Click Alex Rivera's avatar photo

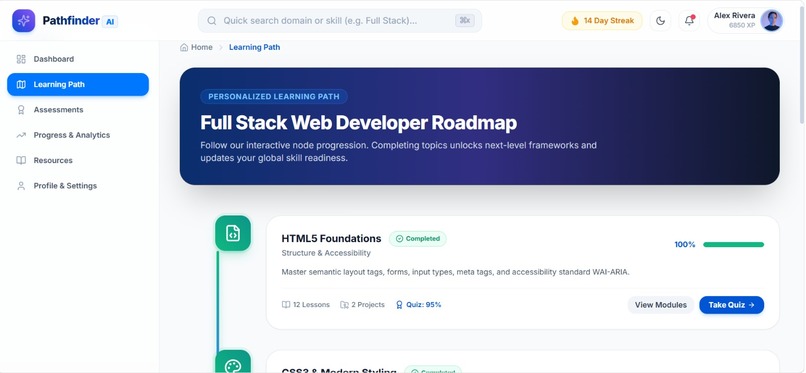point(772,21)
